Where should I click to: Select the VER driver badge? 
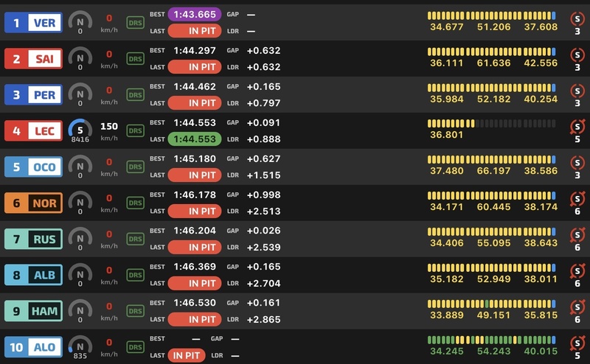pyautogui.click(x=33, y=23)
